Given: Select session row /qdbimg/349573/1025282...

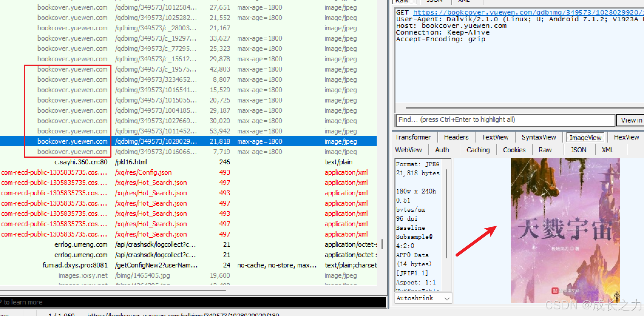Looking at the screenshot, I should pos(188,18).
